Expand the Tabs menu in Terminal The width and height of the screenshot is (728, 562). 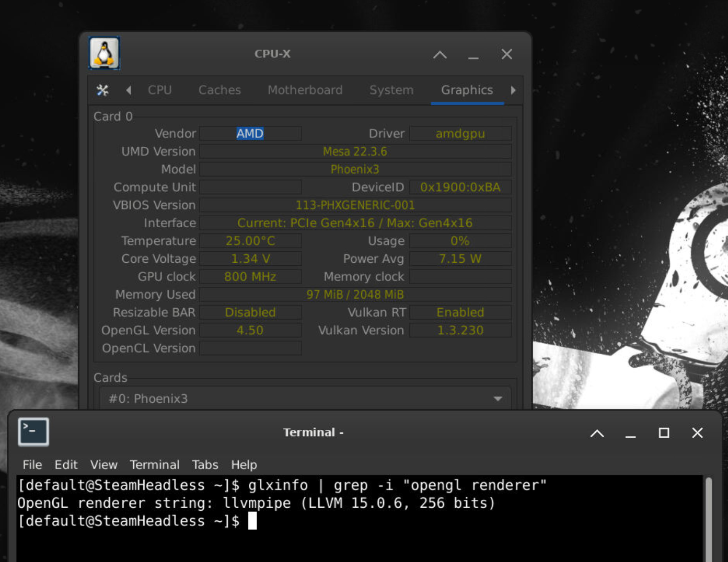(205, 464)
